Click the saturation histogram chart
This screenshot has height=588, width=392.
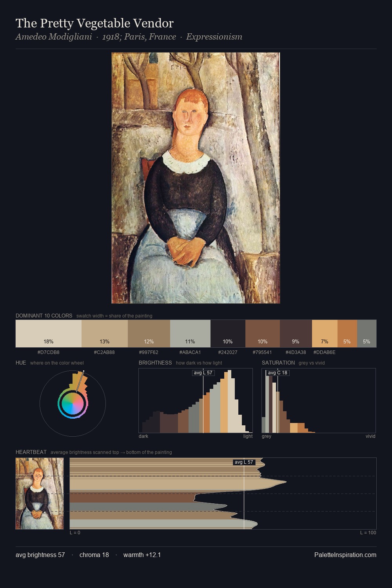[319, 401]
